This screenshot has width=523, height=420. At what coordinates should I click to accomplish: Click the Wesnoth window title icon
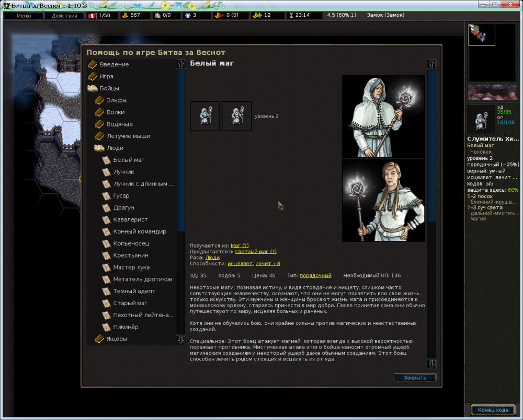6,6
